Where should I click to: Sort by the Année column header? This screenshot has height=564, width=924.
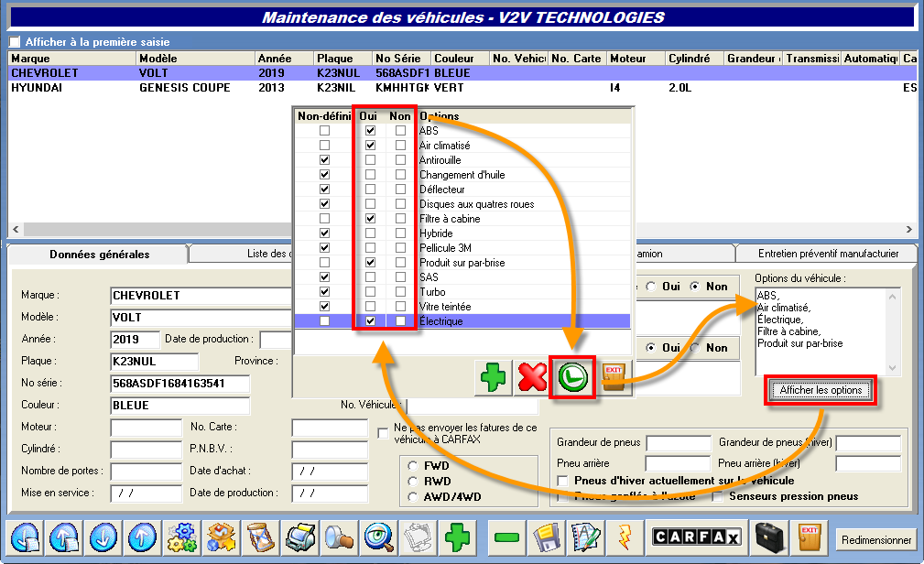[284, 59]
